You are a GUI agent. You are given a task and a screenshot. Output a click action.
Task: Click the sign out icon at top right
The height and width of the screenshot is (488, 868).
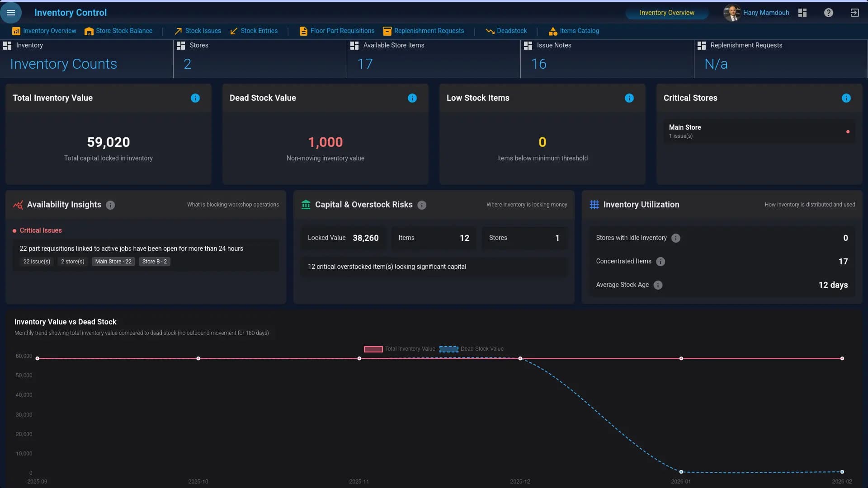click(x=855, y=12)
